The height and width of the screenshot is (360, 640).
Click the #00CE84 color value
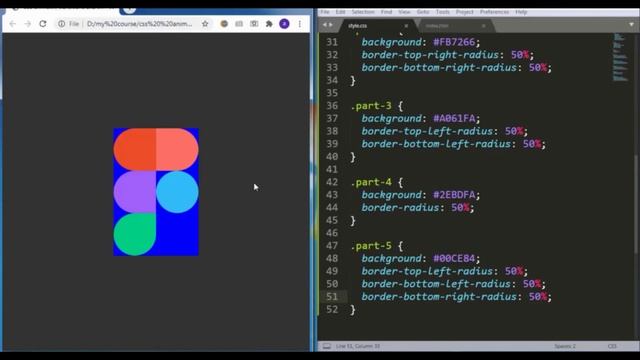(x=454, y=258)
